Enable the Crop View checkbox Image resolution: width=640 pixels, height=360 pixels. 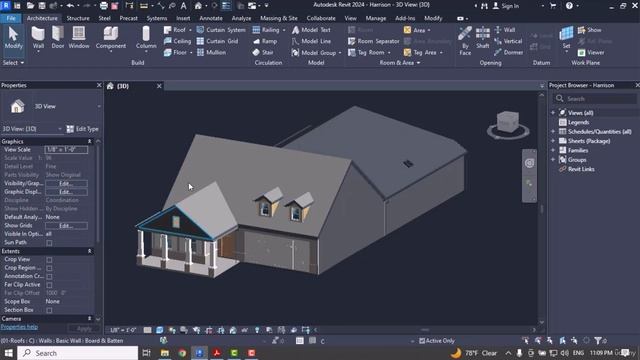pyautogui.click(x=49, y=260)
